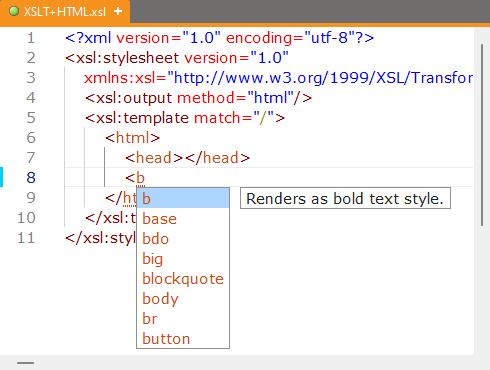Click the <html> opening tag on line 6
Viewport: 490px width, 370px height.
pos(132,138)
